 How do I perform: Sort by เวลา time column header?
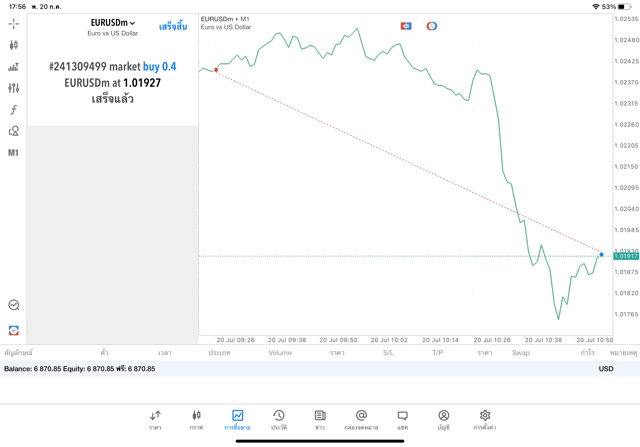pos(165,353)
